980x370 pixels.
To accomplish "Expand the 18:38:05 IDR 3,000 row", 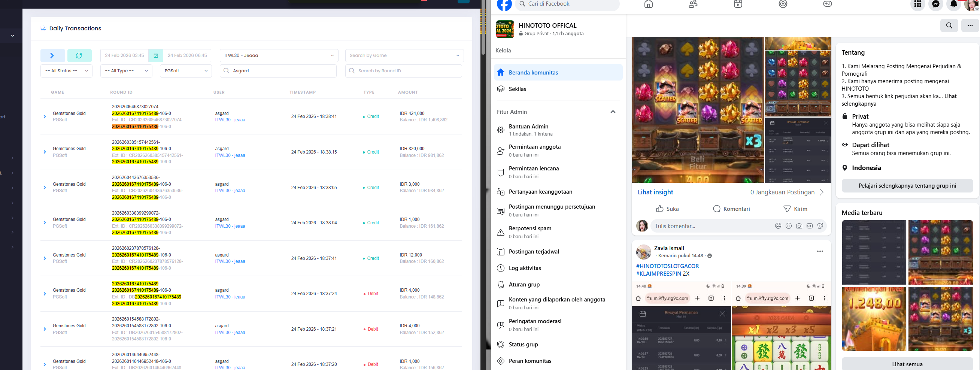I will 45,188.
